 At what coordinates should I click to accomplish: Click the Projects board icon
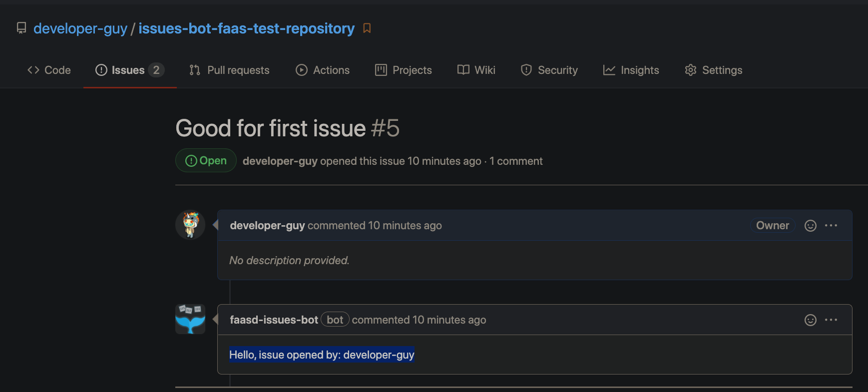pos(381,70)
